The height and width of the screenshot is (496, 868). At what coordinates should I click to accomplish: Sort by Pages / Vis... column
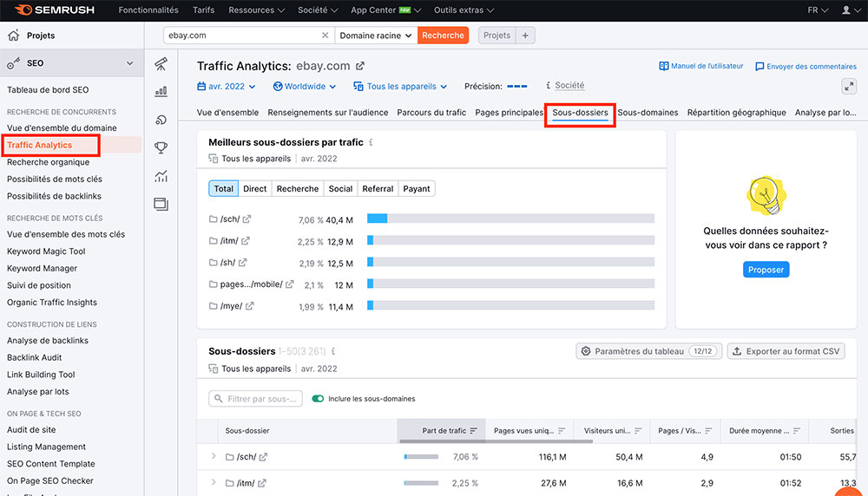pos(708,431)
